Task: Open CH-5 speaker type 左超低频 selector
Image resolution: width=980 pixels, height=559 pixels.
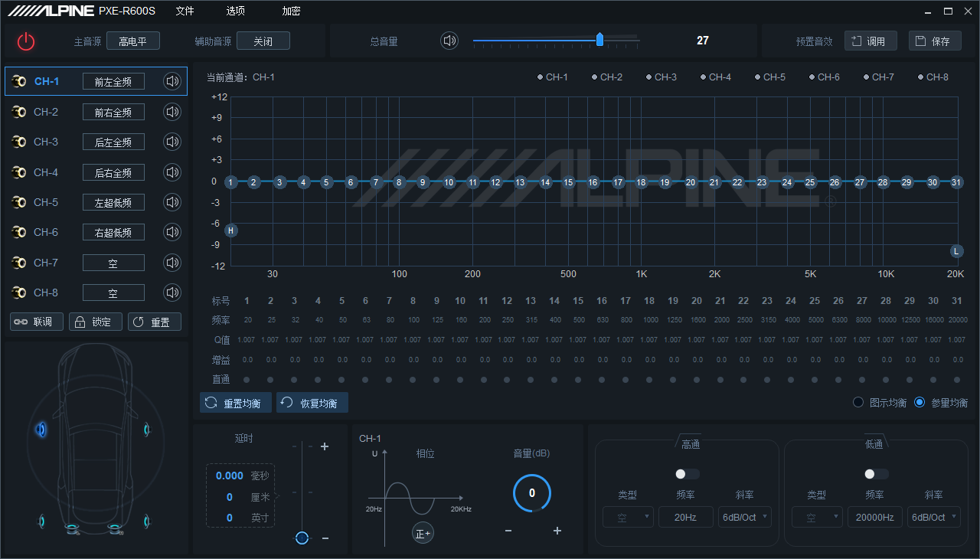Action: 113,202
